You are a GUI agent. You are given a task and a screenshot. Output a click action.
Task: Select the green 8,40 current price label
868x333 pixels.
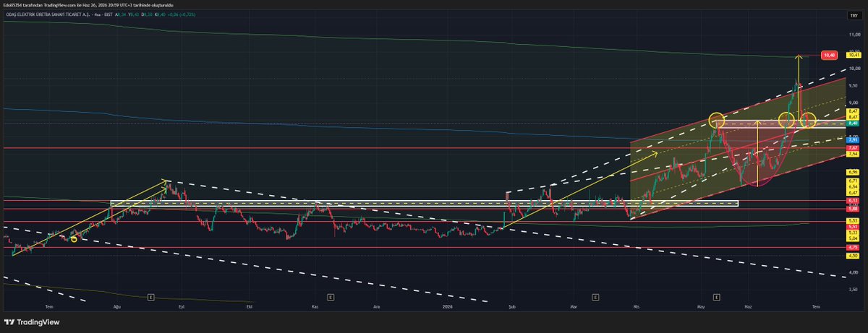tap(854, 123)
